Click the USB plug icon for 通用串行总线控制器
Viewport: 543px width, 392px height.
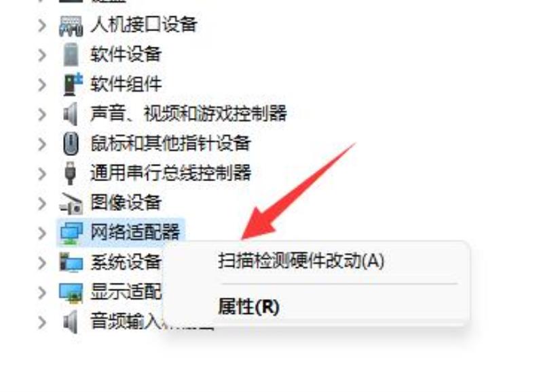pyautogui.click(x=71, y=173)
